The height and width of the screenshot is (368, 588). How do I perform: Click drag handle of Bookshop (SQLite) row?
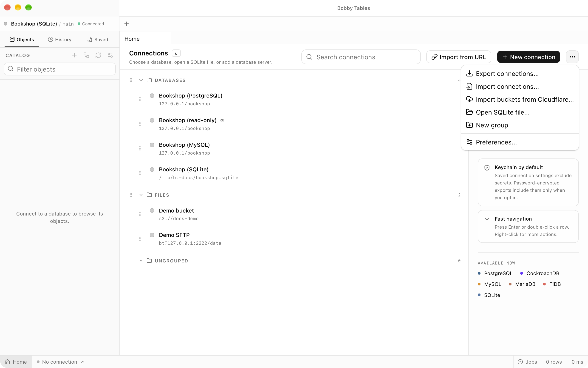[140, 173]
